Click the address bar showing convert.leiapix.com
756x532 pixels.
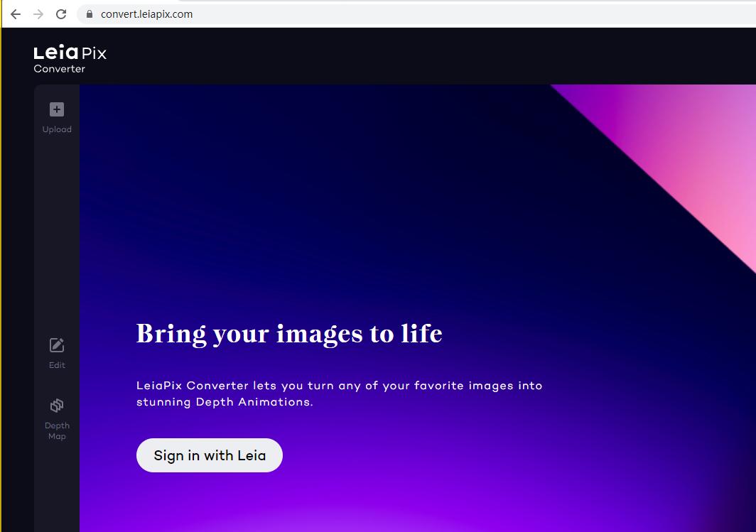click(416, 14)
